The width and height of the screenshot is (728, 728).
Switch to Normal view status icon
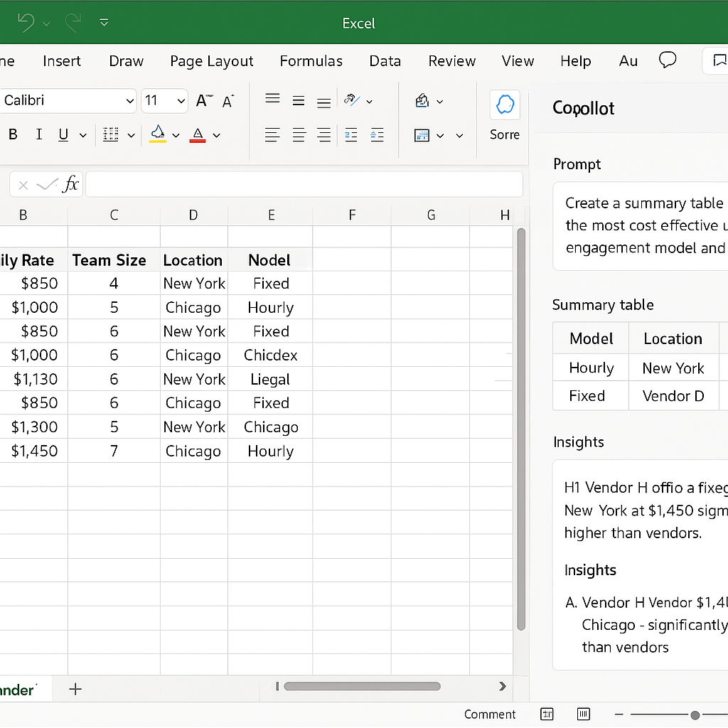(x=547, y=714)
